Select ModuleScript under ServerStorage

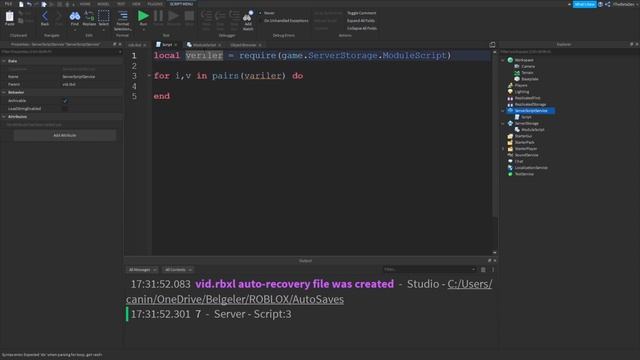coord(533,130)
